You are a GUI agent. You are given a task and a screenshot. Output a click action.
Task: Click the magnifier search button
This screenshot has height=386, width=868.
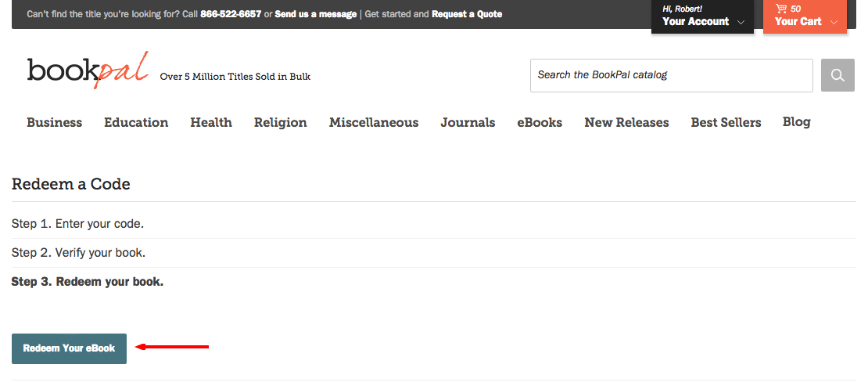[x=838, y=75]
